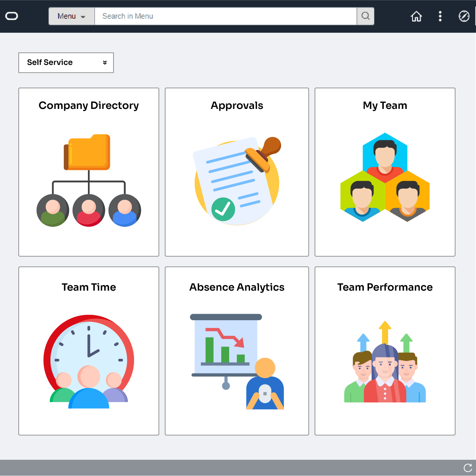Select the Menu item in the top bar
Image resolution: width=476 pixels, height=476 pixels.
(x=66, y=16)
